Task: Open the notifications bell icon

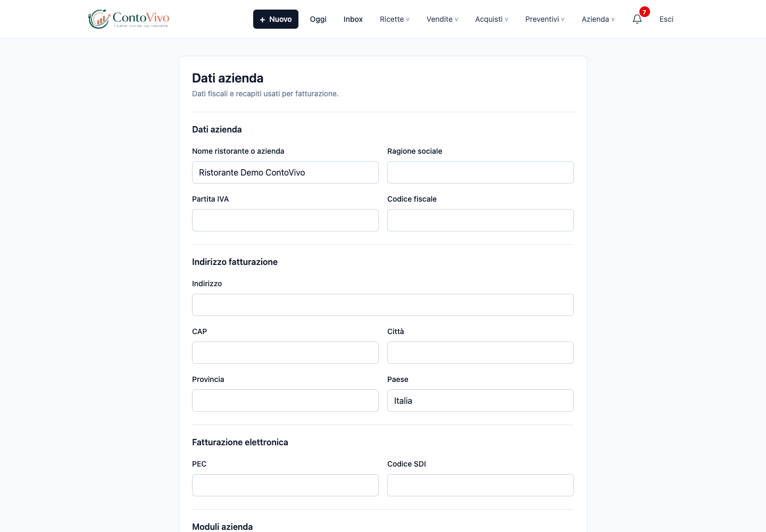Action: point(637,19)
